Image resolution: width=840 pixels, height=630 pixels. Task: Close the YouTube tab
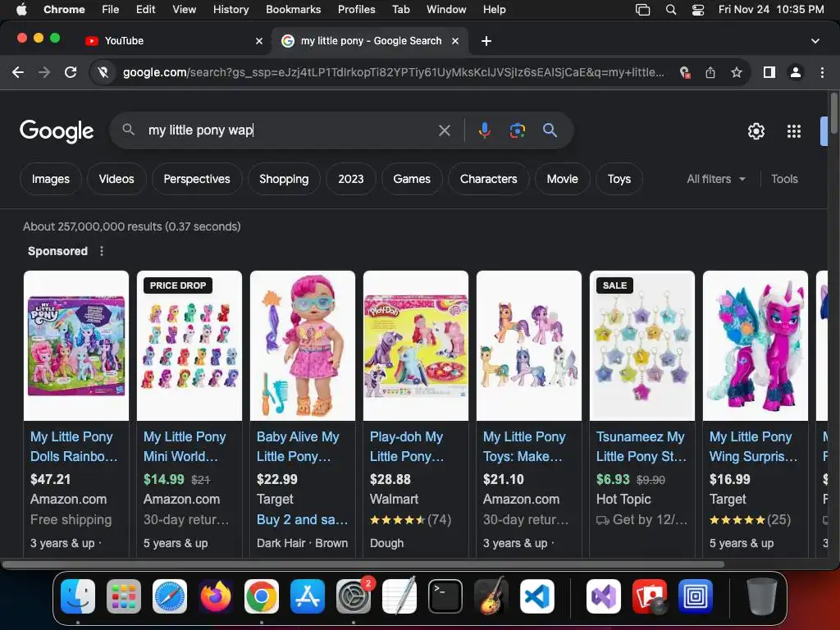click(x=259, y=41)
